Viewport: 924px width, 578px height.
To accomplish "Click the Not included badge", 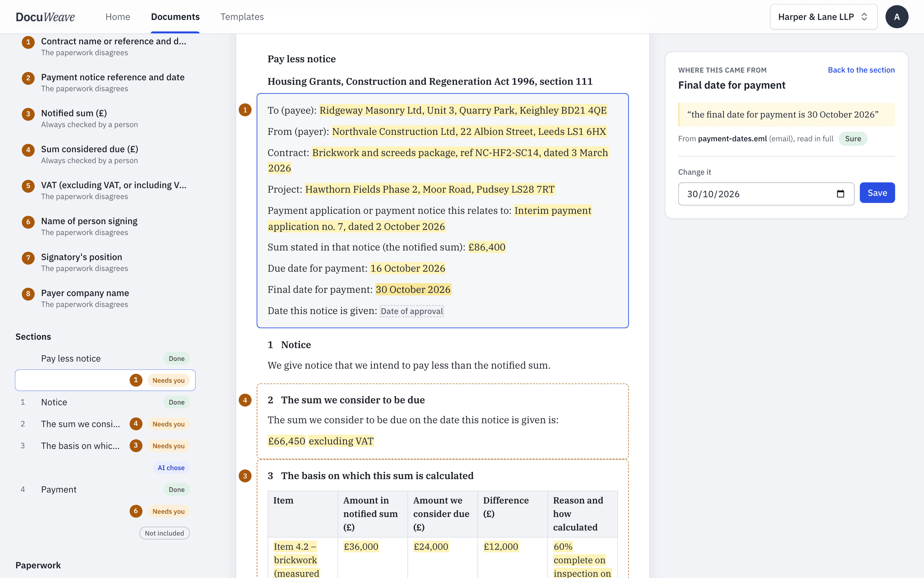I will (164, 533).
